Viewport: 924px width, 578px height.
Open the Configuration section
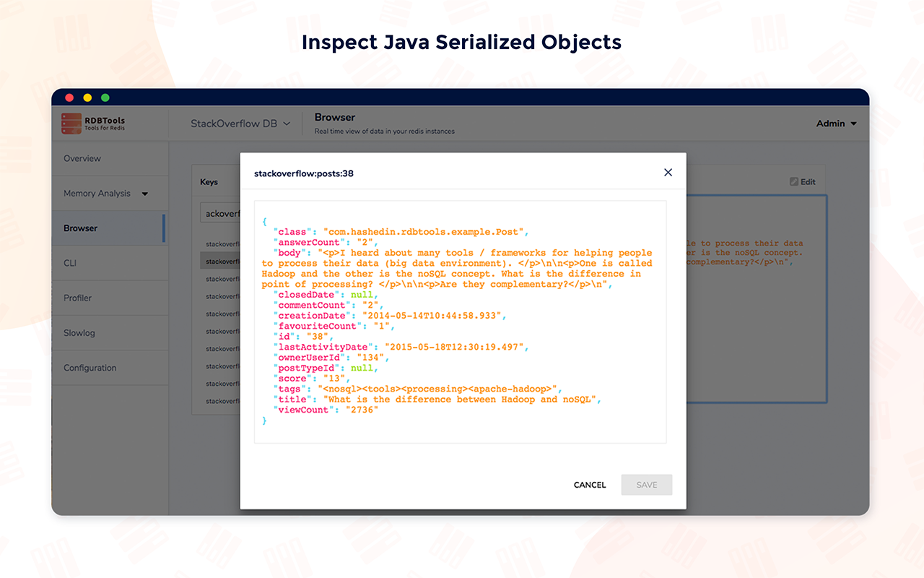pos(90,367)
